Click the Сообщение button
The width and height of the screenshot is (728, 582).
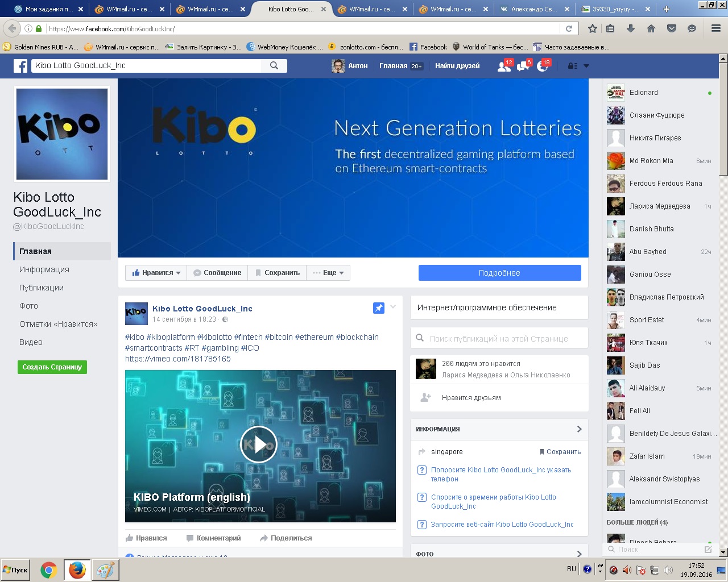[x=218, y=273]
